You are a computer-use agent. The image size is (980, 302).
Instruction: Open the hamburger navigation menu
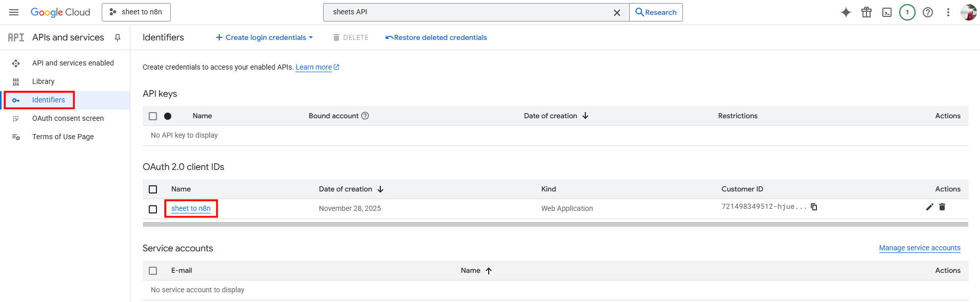14,12
